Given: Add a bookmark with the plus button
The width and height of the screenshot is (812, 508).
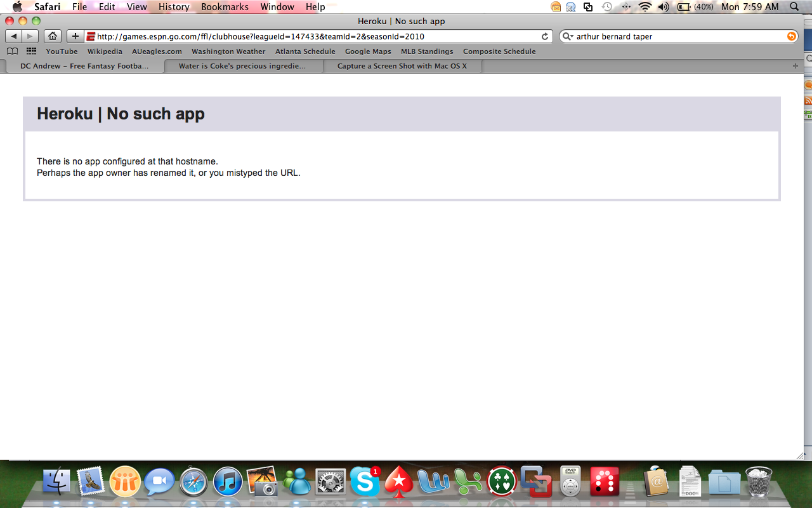Looking at the screenshot, I should coord(75,36).
